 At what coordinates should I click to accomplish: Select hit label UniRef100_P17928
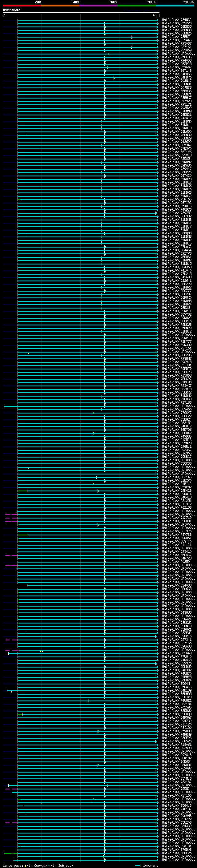(177, 101)
